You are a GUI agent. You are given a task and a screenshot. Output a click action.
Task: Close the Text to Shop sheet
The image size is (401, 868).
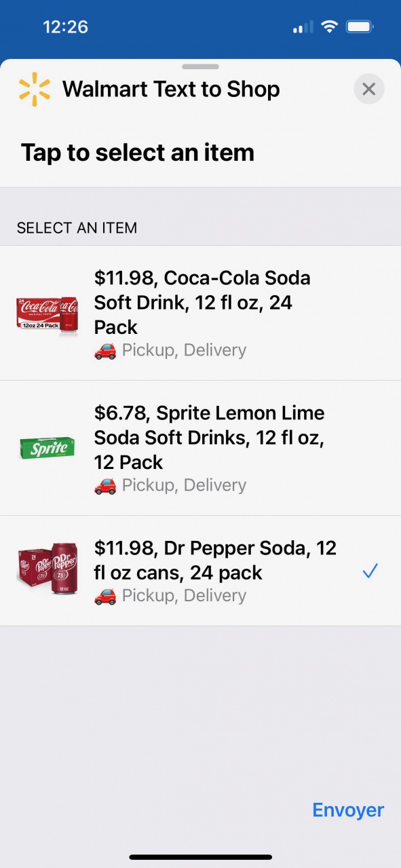pos(369,89)
